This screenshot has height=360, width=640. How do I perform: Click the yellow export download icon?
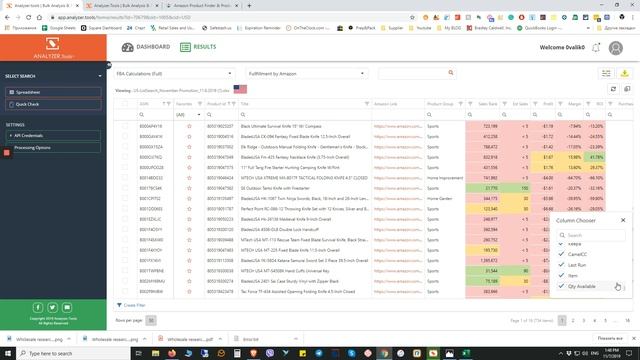[624, 73]
